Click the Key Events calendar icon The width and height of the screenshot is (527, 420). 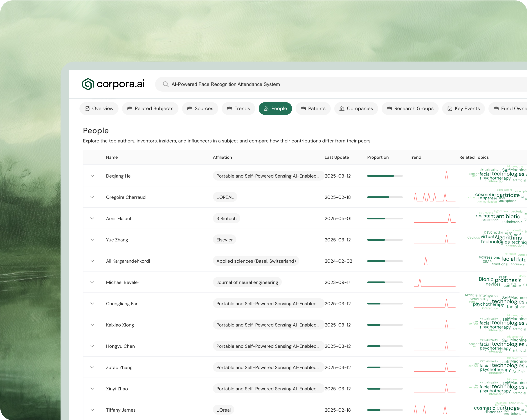click(x=450, y=108)
